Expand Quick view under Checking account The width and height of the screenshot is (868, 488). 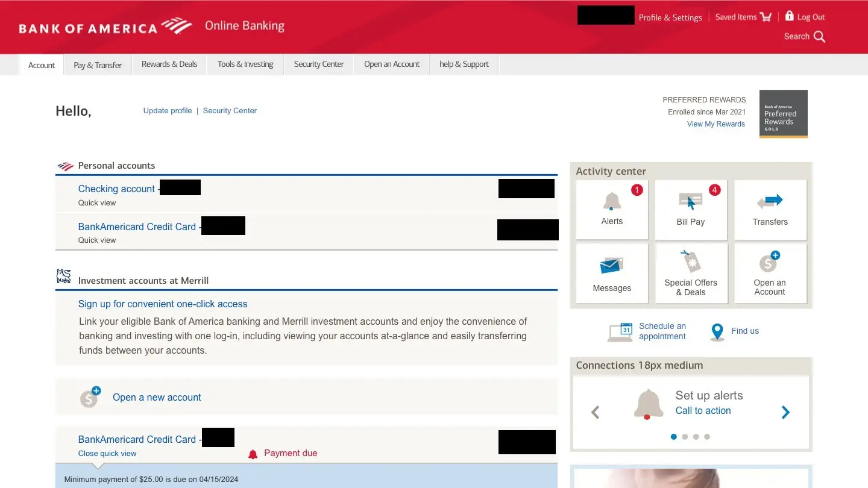(x=97, y=203)
